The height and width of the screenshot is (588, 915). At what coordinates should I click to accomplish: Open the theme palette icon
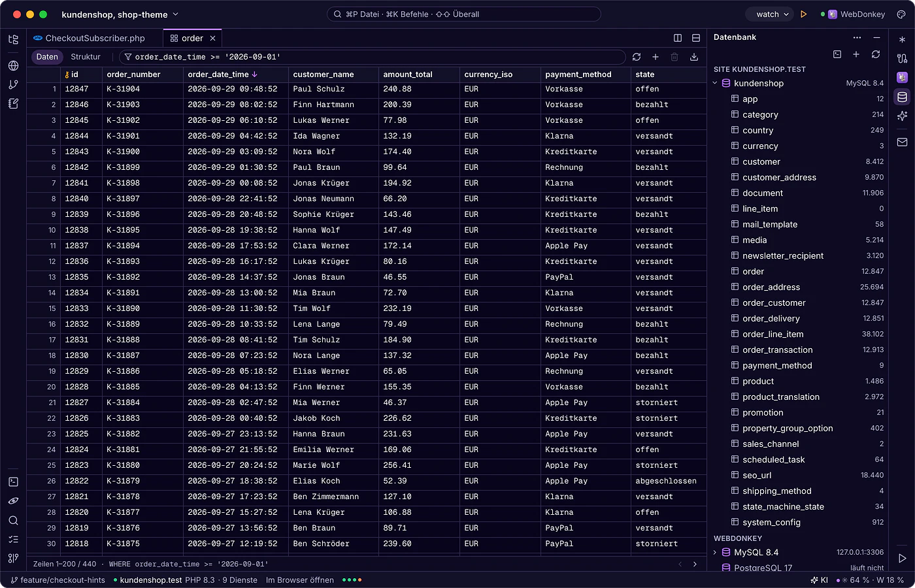pyautogui.click(x=901, y=14)
